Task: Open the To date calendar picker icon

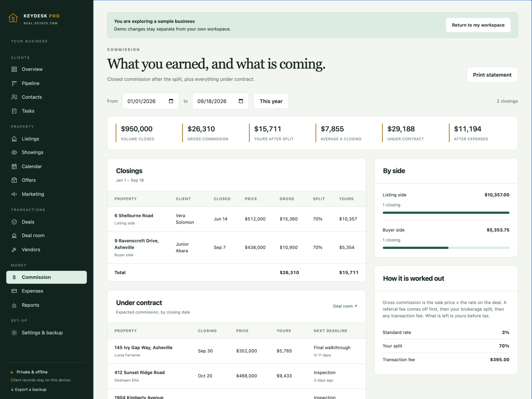Action: coord(241,101)
